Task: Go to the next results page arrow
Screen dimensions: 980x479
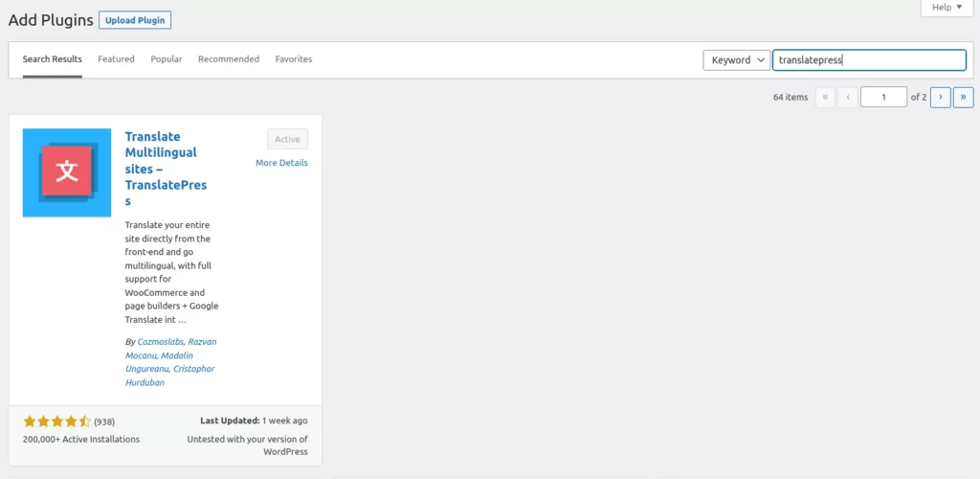Action: point(941,97)
